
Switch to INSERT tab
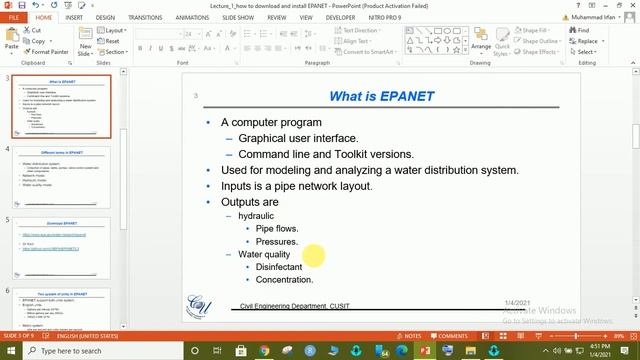point(74,18)
